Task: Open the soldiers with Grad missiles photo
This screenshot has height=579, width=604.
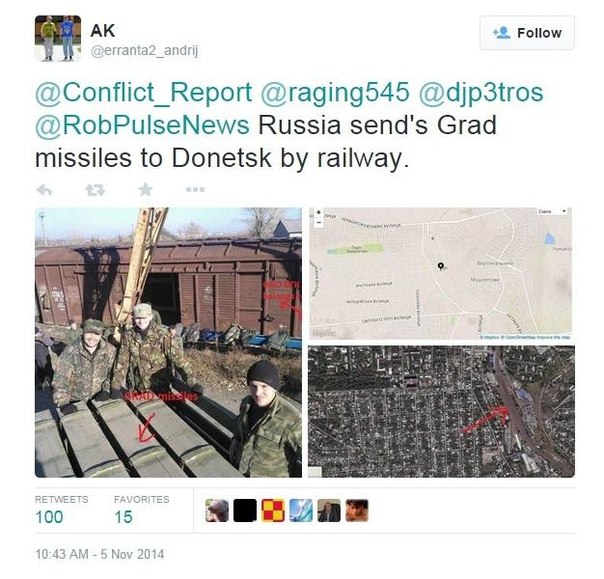Action: click(168, 342)
